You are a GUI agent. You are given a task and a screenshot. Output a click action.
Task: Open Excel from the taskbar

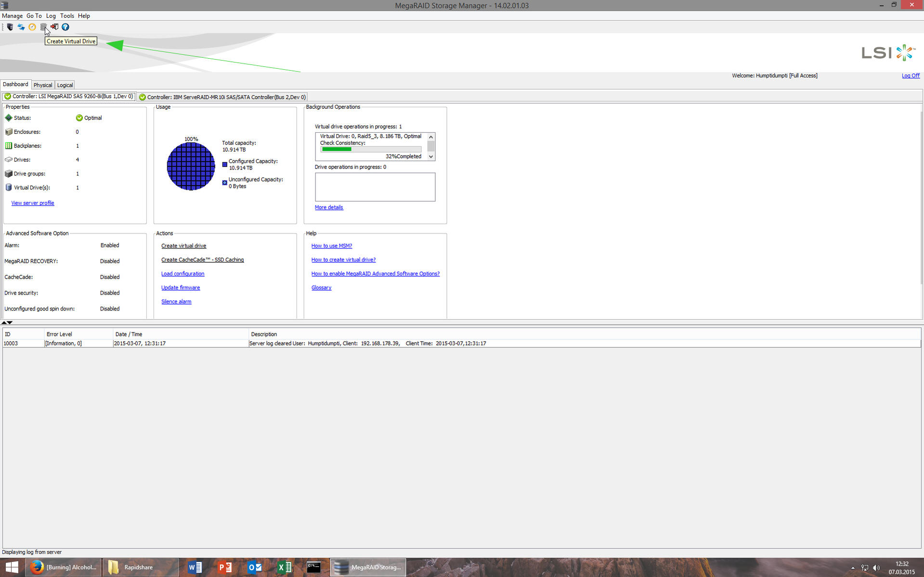pos(285,567)
